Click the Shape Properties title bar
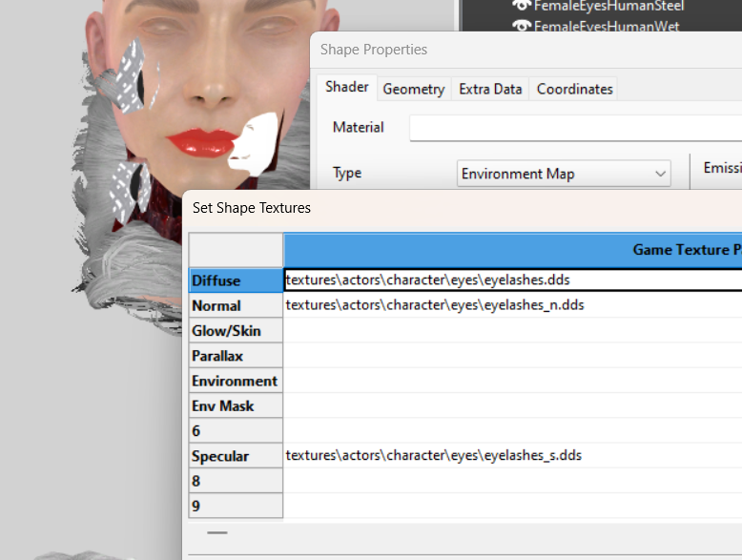Image resolution: width=742 pixels, height=560 pixels. tap(526, 50)
